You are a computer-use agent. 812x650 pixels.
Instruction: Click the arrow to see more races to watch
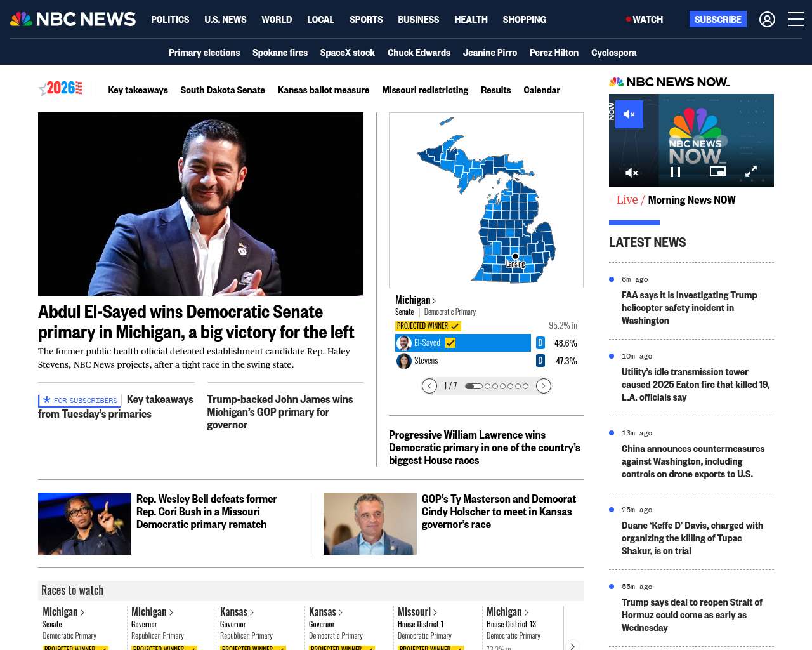click(572, 646)
